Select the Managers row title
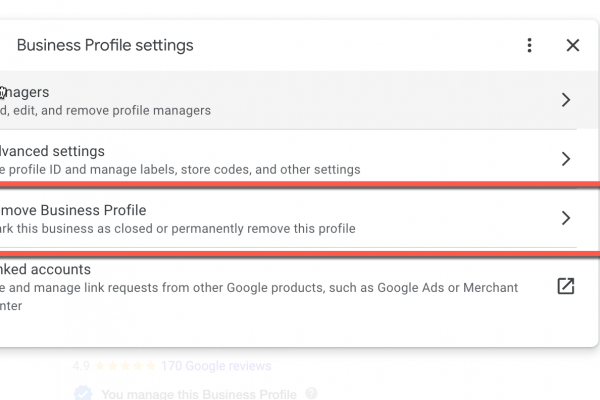Image resolution: width=600 pixels, height=400 pixels. (25, 92)
